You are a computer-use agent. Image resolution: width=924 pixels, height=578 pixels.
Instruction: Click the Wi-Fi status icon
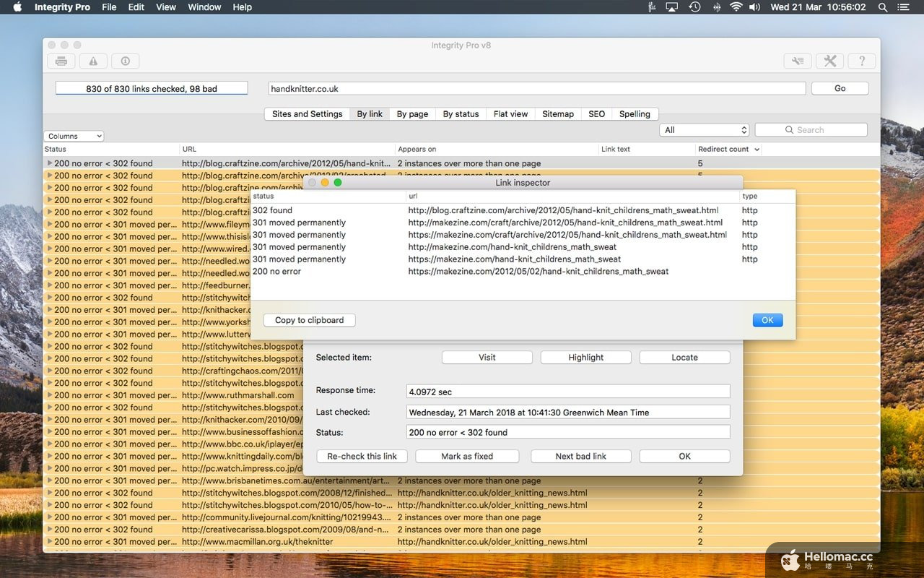(736, 7)
